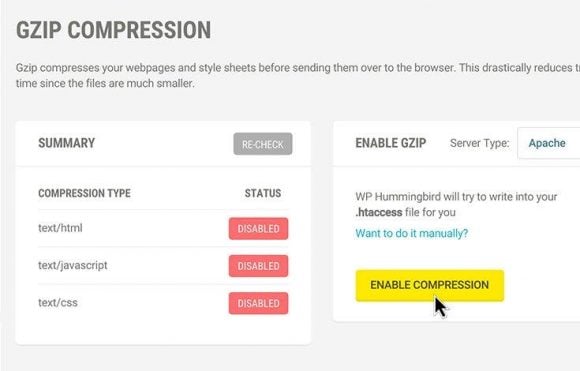Screen dimensions: 580x371
Task: Click the COMPRESSION TYPE column header
Action: [x=84, y=193]
